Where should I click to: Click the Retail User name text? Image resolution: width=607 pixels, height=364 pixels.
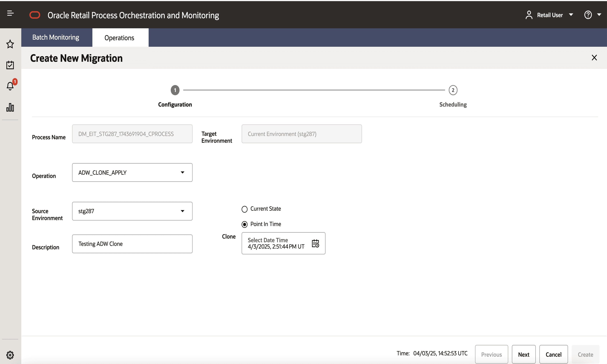click(x=550, y=15)
